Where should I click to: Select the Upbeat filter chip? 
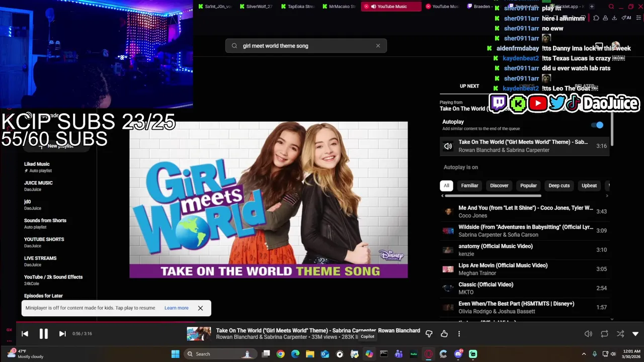[589, 186]
